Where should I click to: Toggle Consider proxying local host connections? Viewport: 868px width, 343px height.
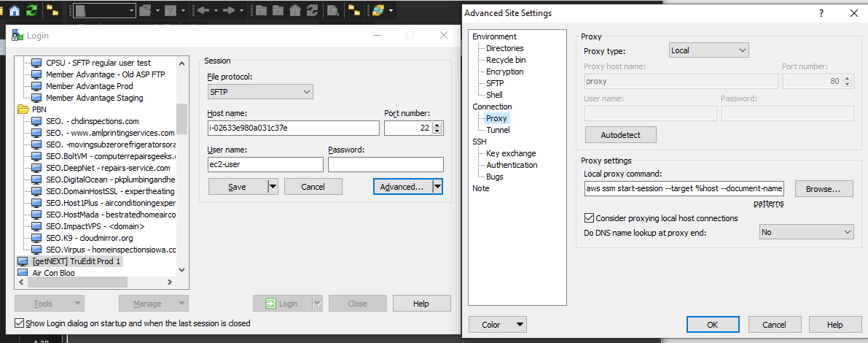[590, 218]
